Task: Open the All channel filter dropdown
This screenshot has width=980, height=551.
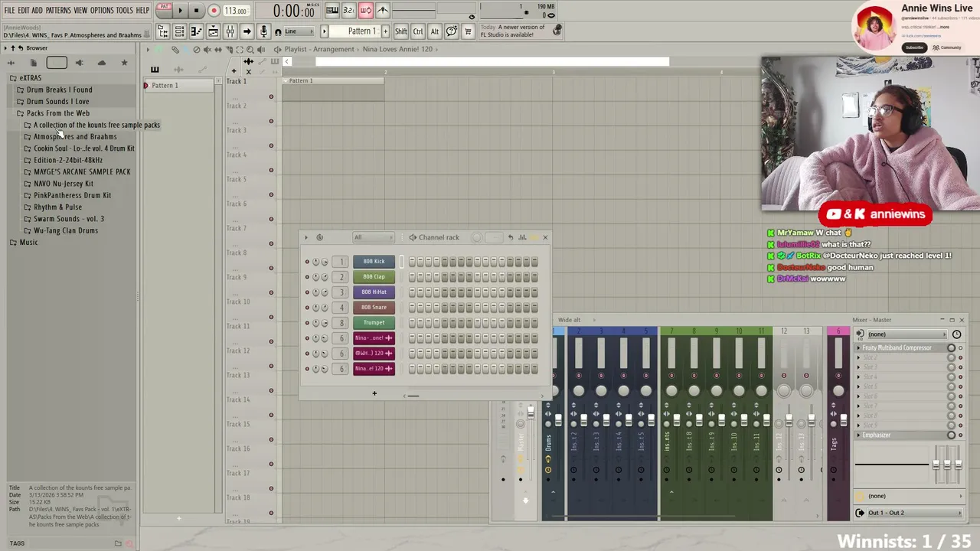Action: pos(373,237)
